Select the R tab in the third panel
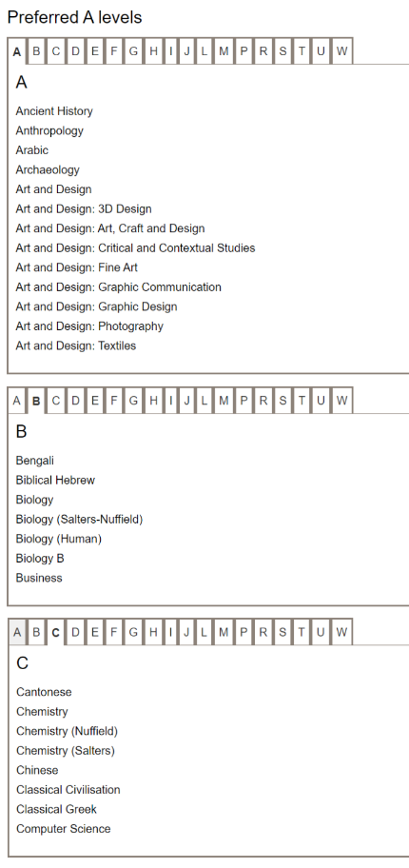Image resolution: width=409 pixels, height=868 pixels. point(263,632)
